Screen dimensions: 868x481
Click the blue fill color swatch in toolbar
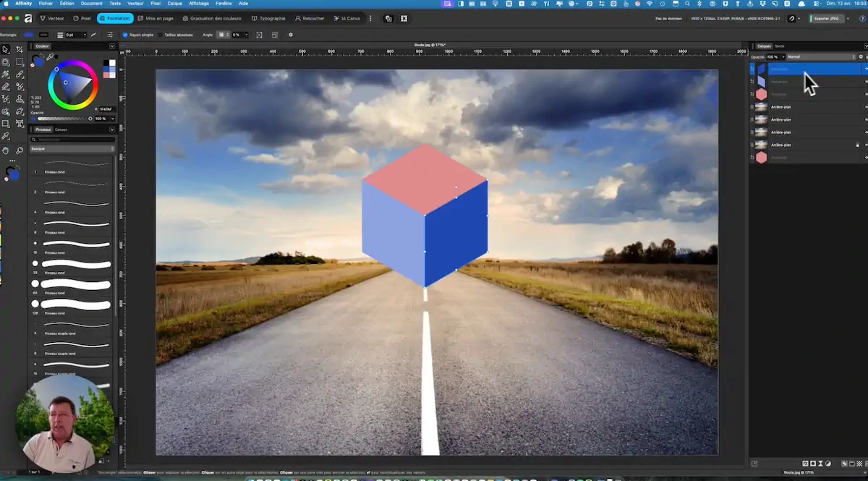28,35
